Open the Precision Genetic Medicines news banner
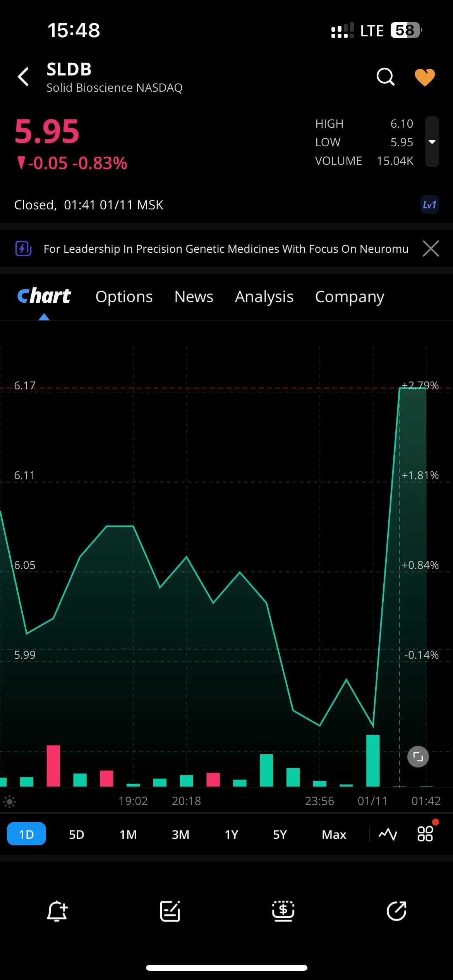This screenshot has height=980, width=453. pos(226,248)
